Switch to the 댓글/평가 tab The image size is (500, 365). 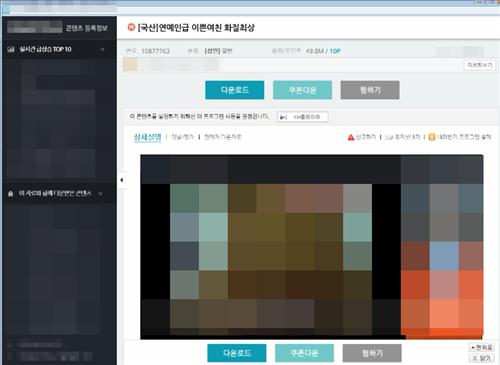pos(182,137)
